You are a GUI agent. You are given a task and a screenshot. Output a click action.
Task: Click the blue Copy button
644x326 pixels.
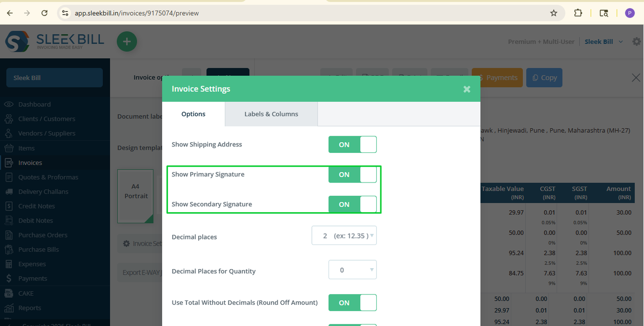(x=544, y=77)
